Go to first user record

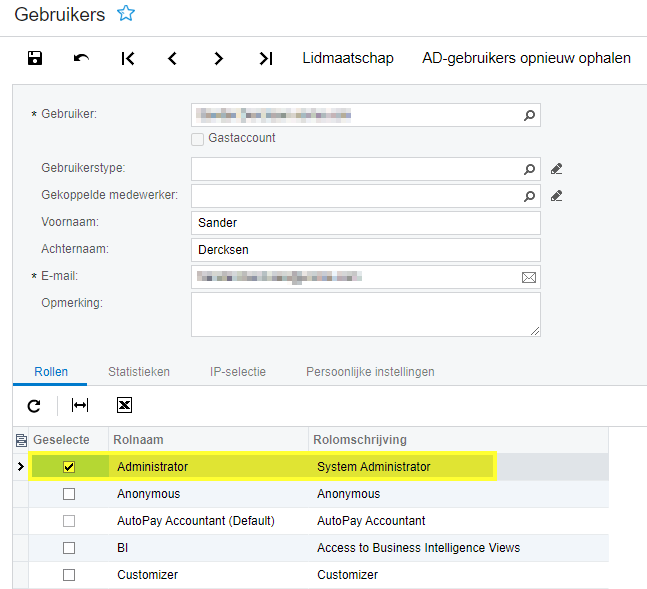128,58
